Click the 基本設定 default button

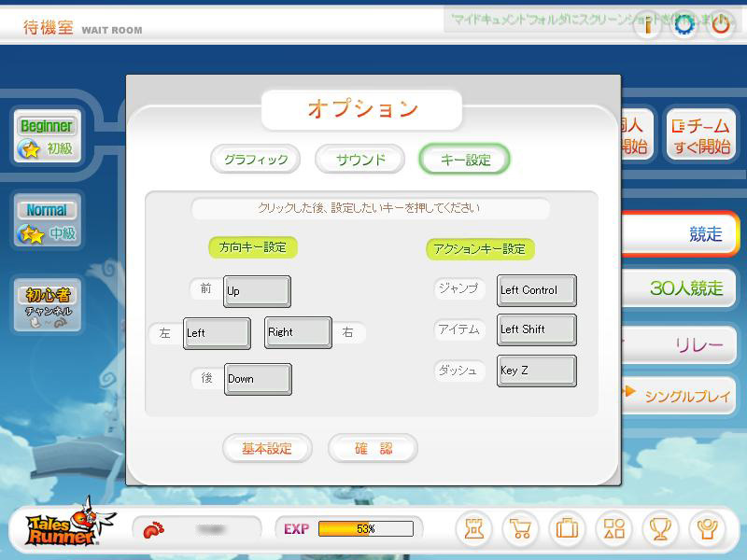(267, 448)
